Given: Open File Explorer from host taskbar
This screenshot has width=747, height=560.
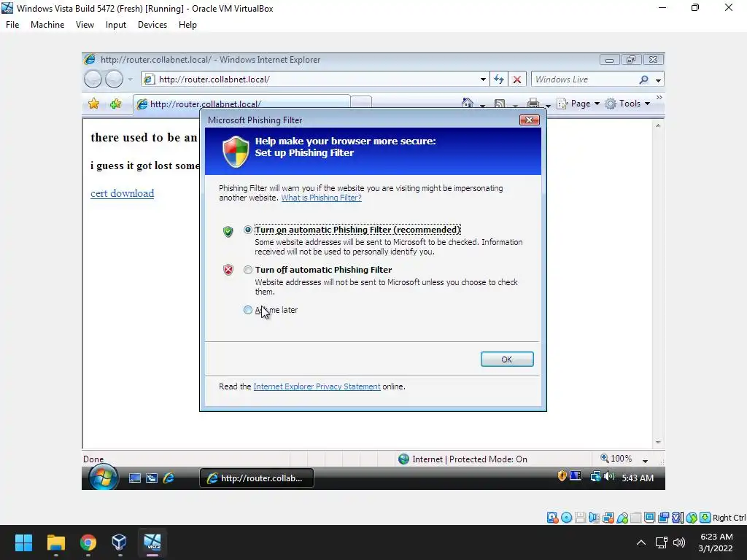Looking at the screenshot, I should pyautogui.click(x=55, y=542).
